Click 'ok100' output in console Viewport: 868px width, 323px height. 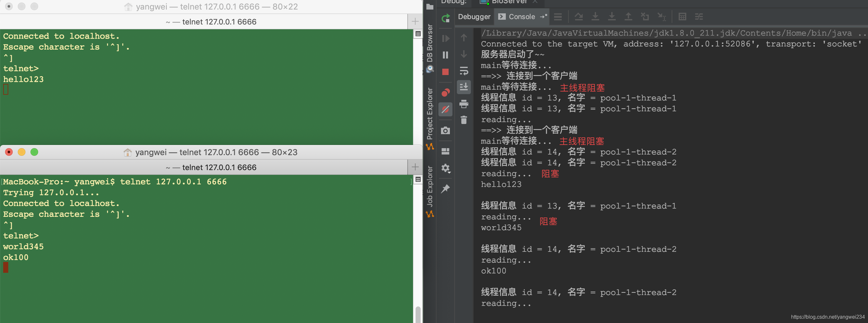pos(494,271)
